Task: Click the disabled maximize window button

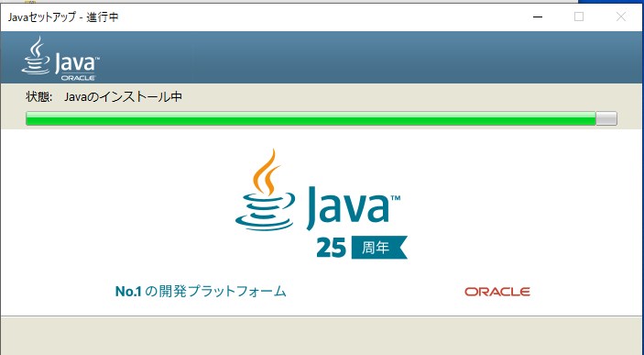Action: pos(579,17)
